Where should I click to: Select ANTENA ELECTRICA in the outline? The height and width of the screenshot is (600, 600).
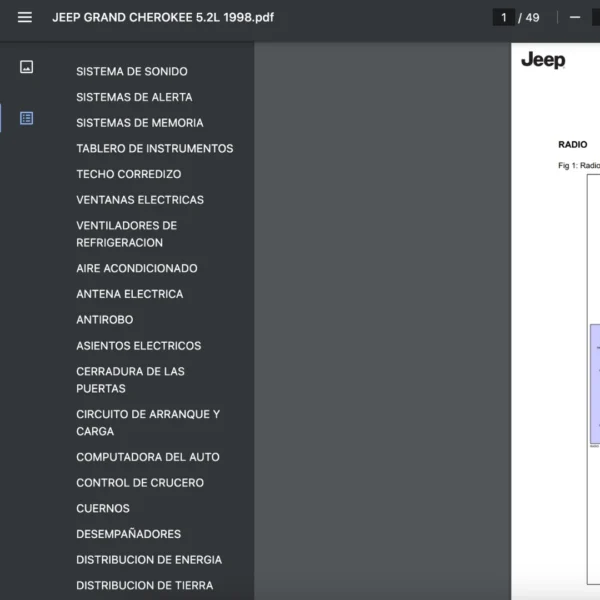click(x=130, y=294)
